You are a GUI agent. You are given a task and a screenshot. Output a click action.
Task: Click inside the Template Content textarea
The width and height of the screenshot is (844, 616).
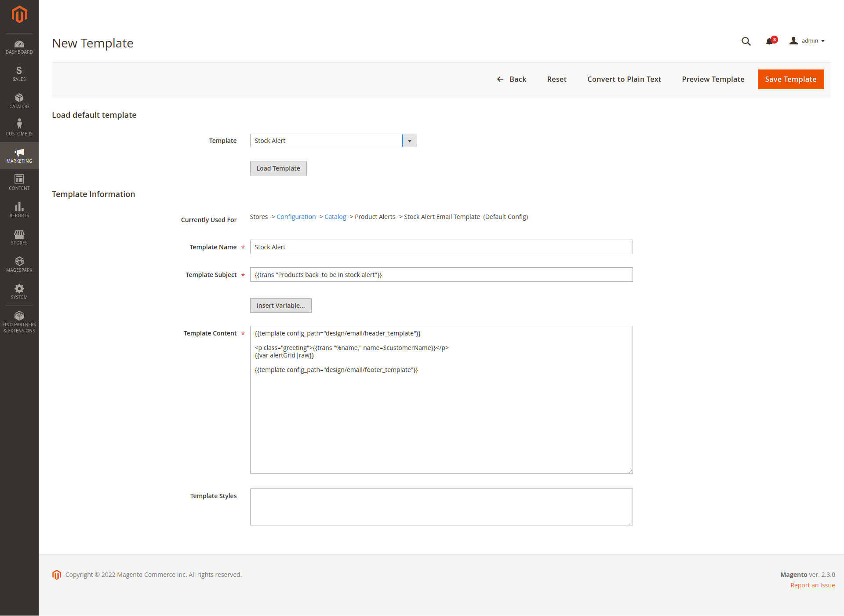(441, 400)
